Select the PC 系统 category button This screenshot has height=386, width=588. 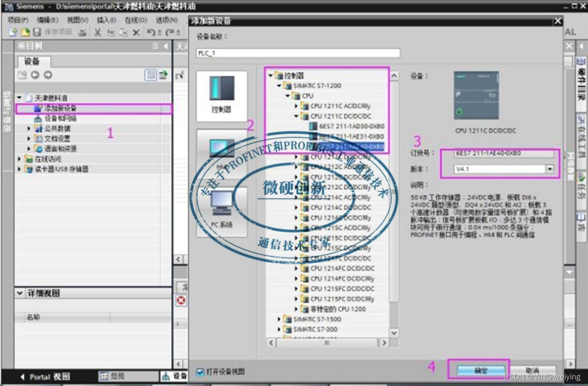[x=222, y=212]
